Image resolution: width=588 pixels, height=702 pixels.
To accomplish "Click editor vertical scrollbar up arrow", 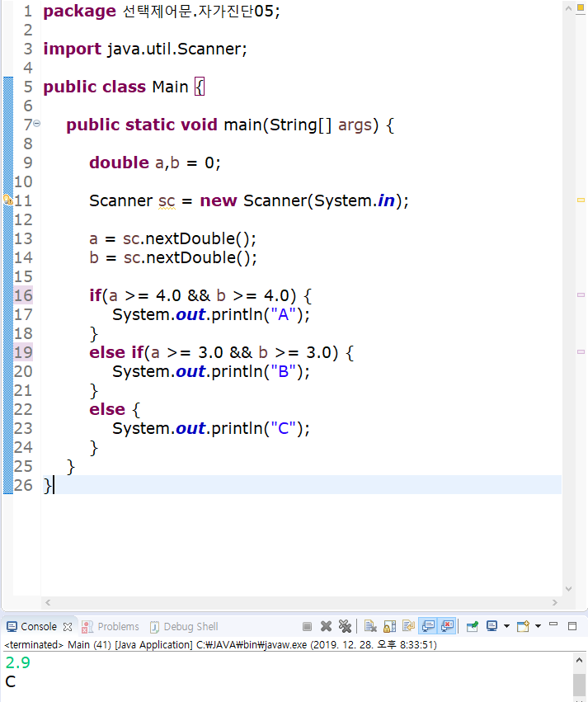I will click(x=568, y=8).
